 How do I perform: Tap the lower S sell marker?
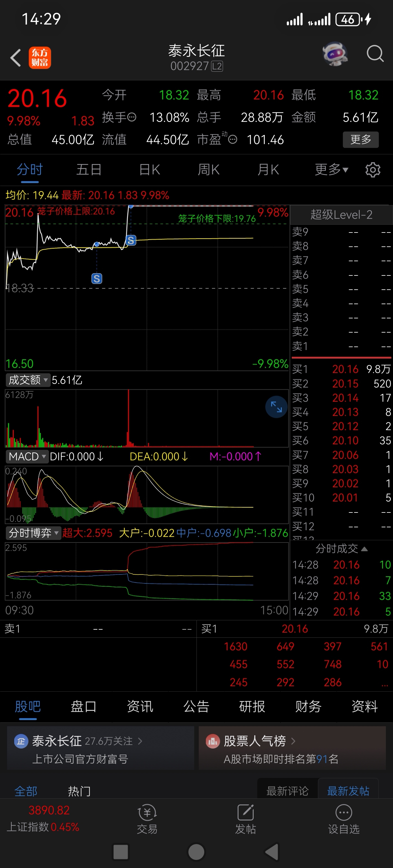pos(97,278)
